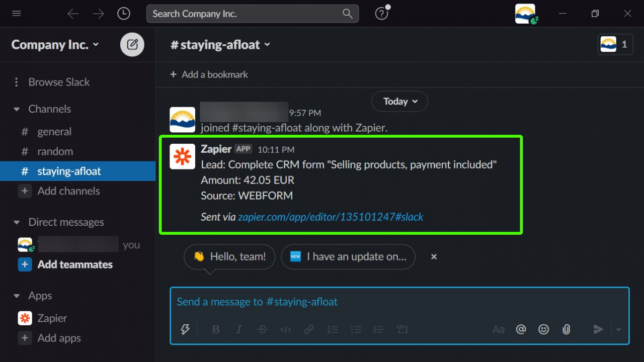Focus the message input for #staying-afloat

399,302
